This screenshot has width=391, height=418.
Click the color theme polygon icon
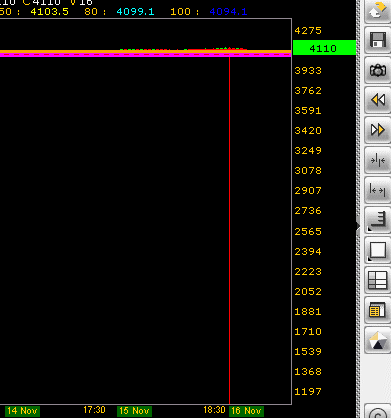[378, 340]
